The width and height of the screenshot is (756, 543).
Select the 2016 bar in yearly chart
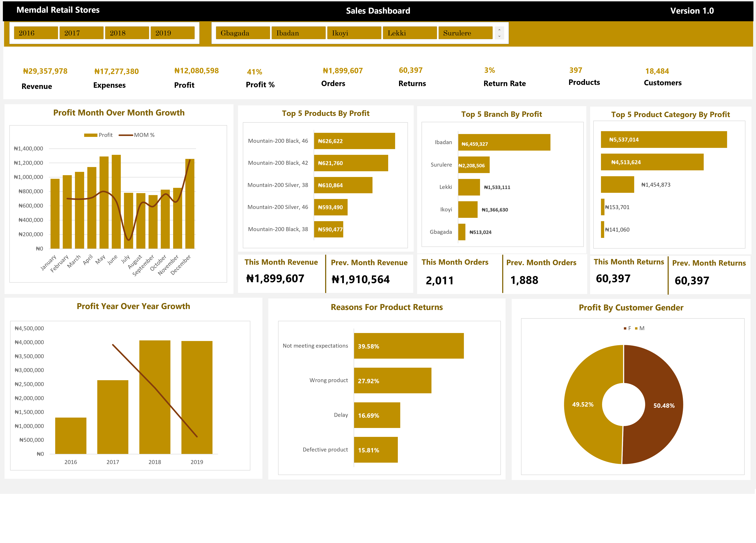pyautogui.click(x=71, y=436)
